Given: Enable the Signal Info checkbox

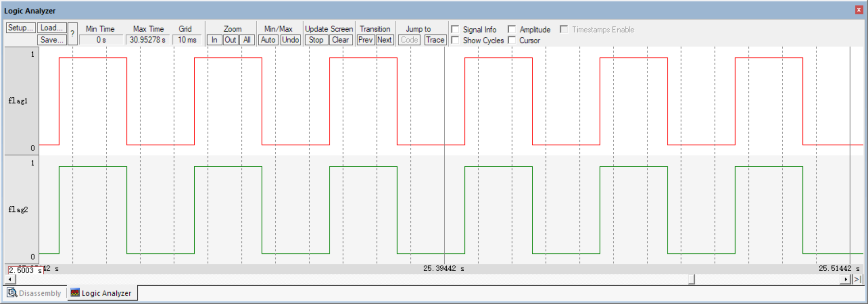Looking at the screenshot, I should coord(455,29).
